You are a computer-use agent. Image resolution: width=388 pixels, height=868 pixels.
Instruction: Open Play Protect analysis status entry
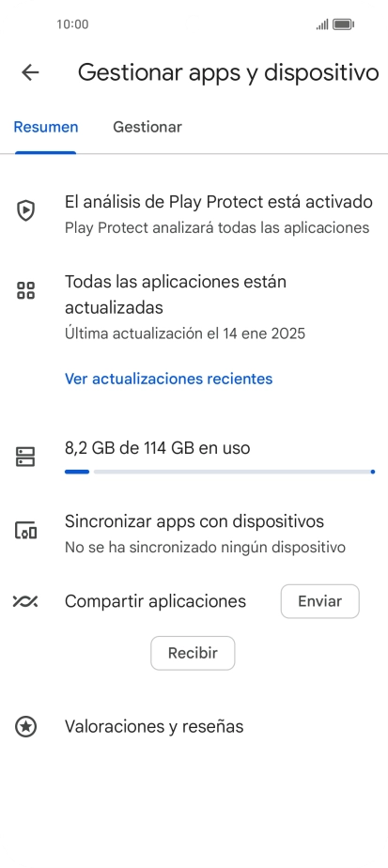tap(194, 213)
